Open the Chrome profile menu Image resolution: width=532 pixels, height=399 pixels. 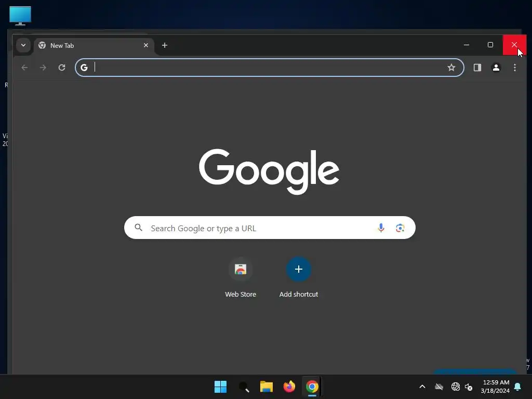[x=496, y=68]
